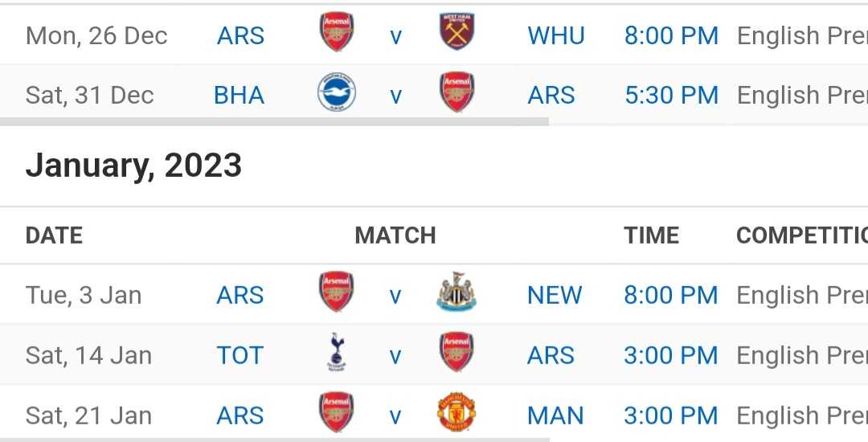Screen dimensions: 868x442
Task: Open the Brighton club crest
Action: [x=336, y=92]
